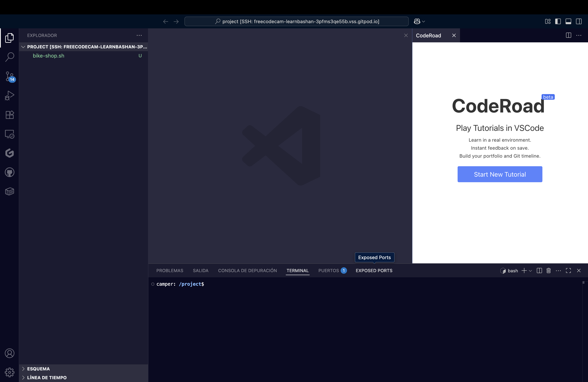Open the Remote Explorer view
588x382 pixels.
pyautogui.click(x=10, y=134)
